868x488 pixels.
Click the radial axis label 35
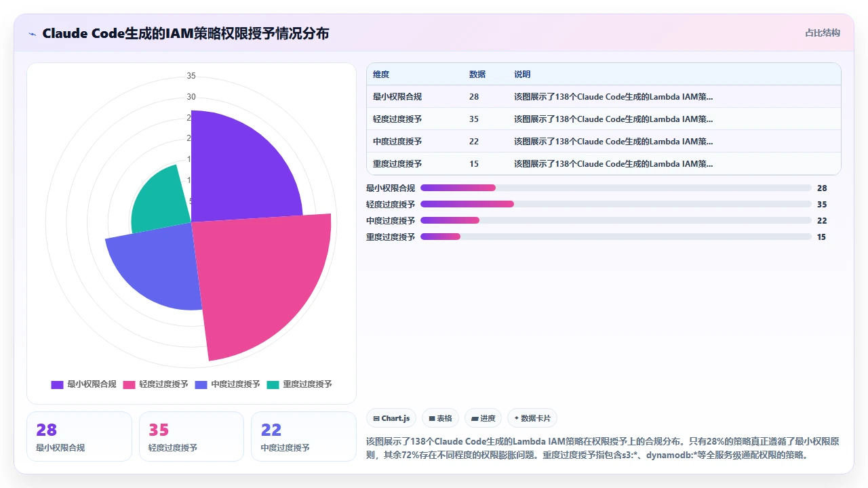pos(191,75)
